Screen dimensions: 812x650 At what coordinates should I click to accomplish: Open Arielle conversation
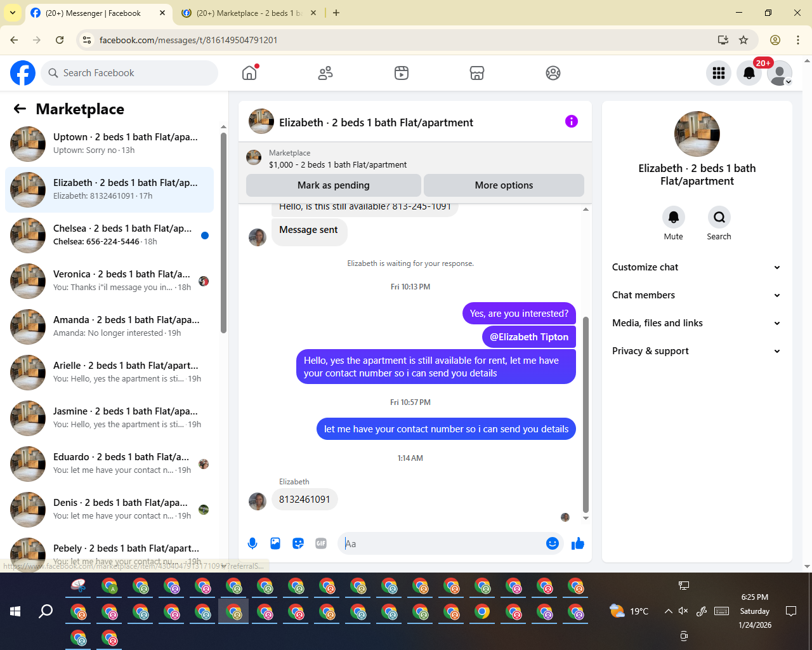pyautogui.click(x=109, y=373)
